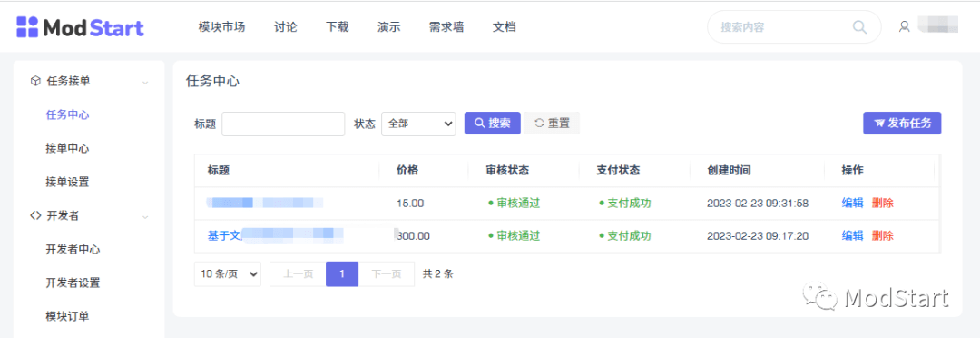Image resolution: width=980 pixels, height=338 pixels.
Task: Delete the task created at 09:17:20
Action: pyautogui.click(x=883, y=236)
